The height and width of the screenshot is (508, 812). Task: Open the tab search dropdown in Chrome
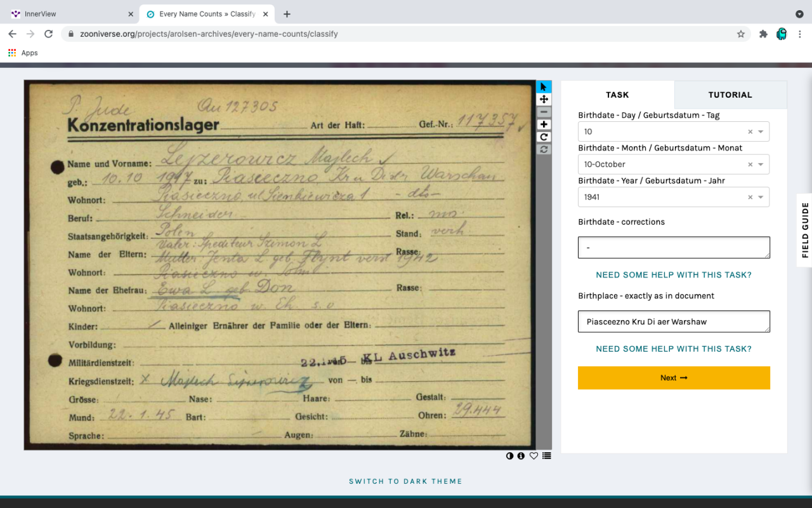click(799, 14)
